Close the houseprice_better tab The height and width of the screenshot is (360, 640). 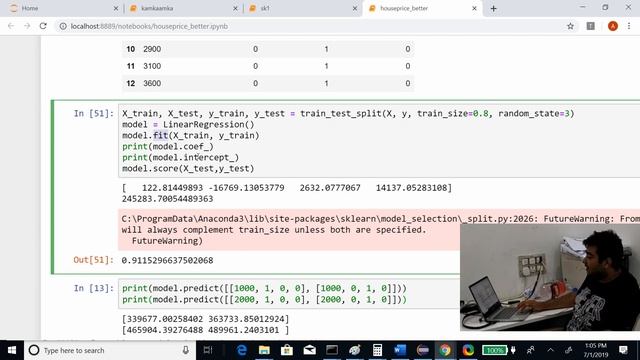[x=474, y=8]
